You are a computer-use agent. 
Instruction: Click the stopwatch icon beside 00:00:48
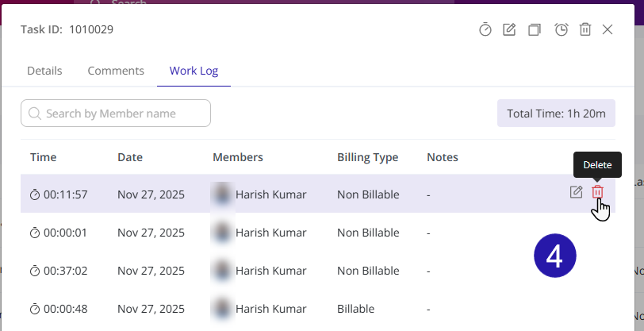35,309
